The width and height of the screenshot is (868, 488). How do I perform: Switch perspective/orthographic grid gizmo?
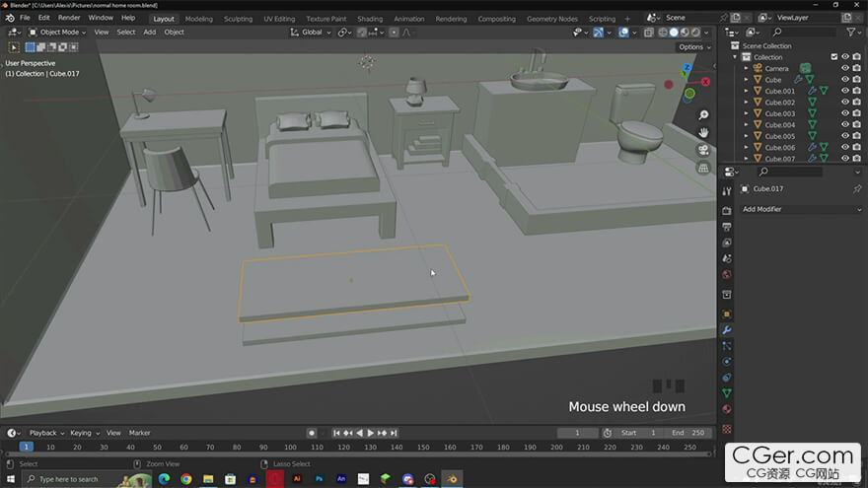(x=703, y=169)
